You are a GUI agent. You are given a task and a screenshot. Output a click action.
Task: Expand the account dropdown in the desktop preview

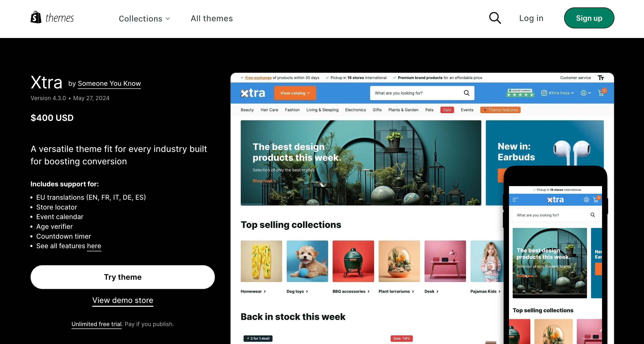[x=586, y=93]
